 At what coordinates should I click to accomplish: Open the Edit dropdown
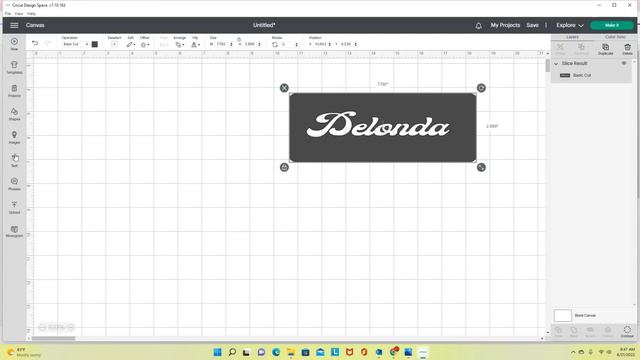(x=131, y=44)
